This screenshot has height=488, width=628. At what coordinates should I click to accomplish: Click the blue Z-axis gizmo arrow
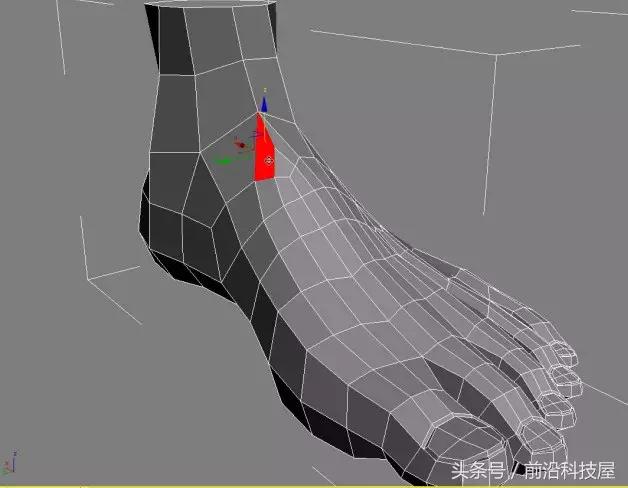[x=264, y=104]
